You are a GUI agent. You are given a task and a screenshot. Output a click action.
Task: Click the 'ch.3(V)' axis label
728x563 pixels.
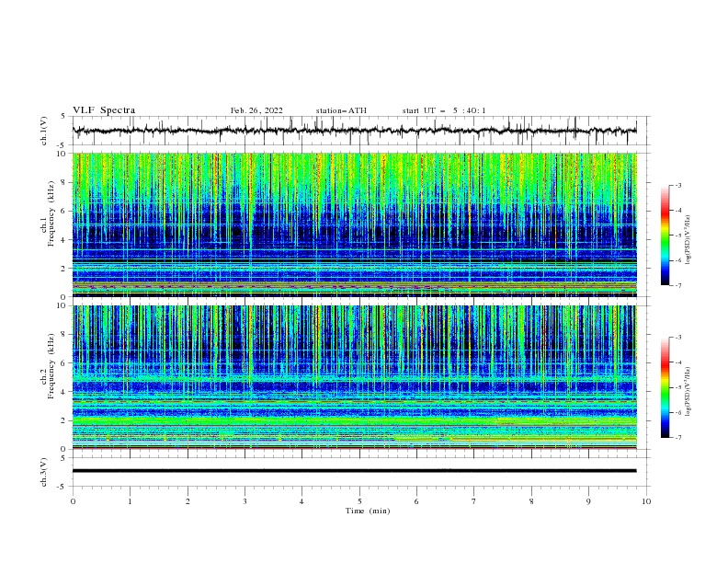pyautogui.click(x=44, y=472)
